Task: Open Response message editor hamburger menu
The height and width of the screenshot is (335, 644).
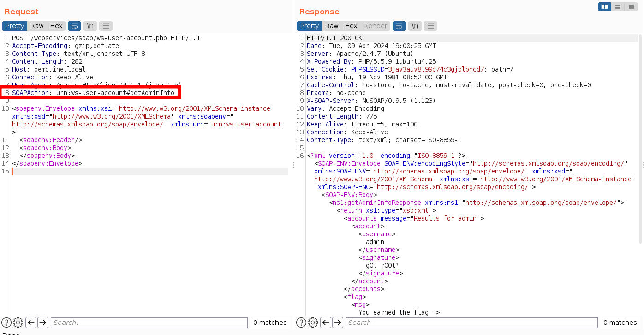Action: (x=430, y=26)
